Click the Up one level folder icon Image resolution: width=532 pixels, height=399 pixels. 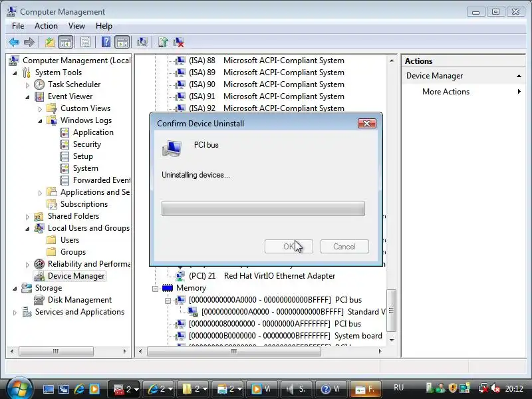point(50,43)
